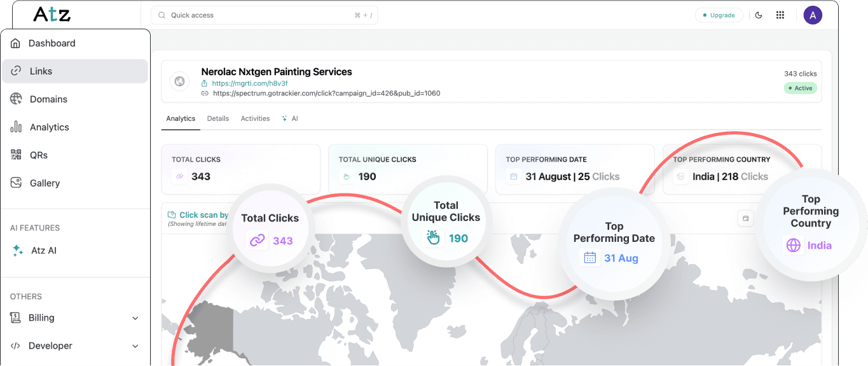Click the Developer code icon

[x=16, y=346]
